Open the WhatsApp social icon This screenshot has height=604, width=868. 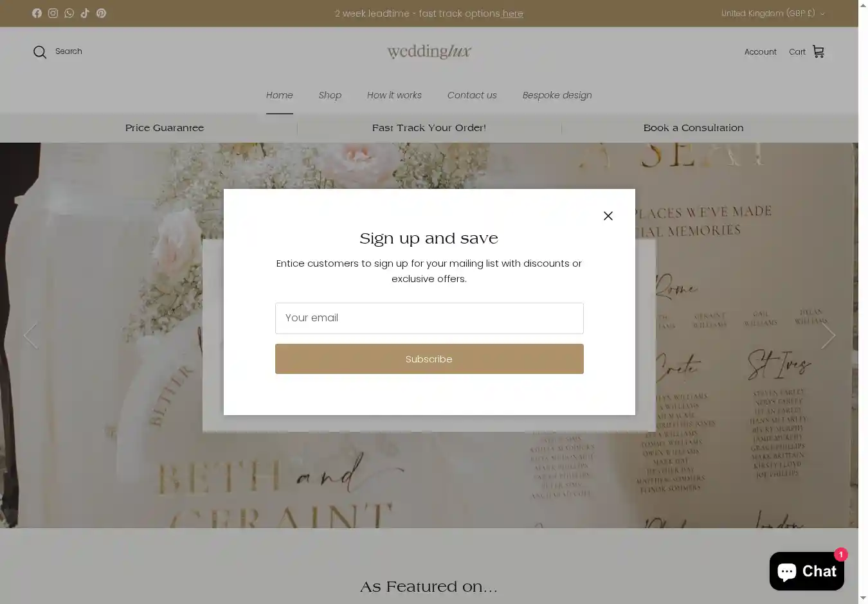click(69, 13)
